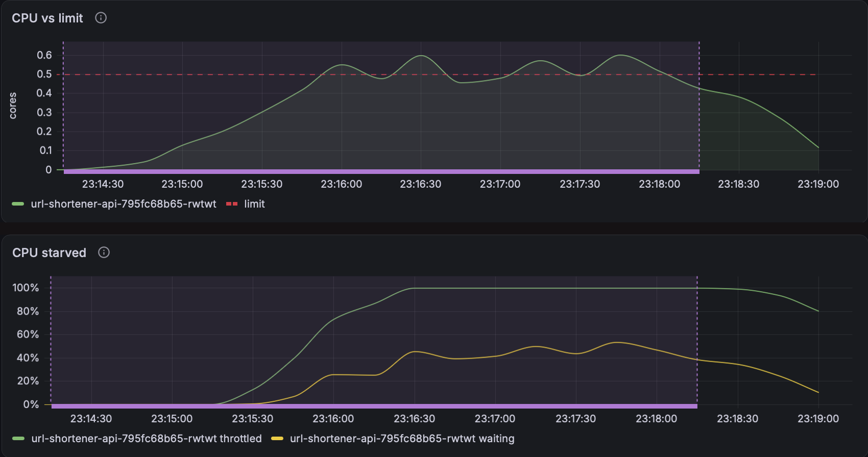This screenshot has height=457, width=868.
Task: Toggle the pod series label in CPU vs limit legend
Action: (x=124, y=204)
